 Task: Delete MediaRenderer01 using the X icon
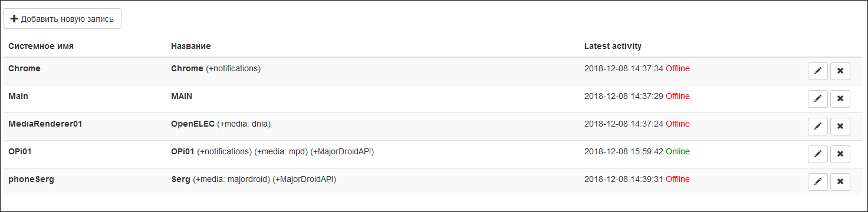(840, 127)
